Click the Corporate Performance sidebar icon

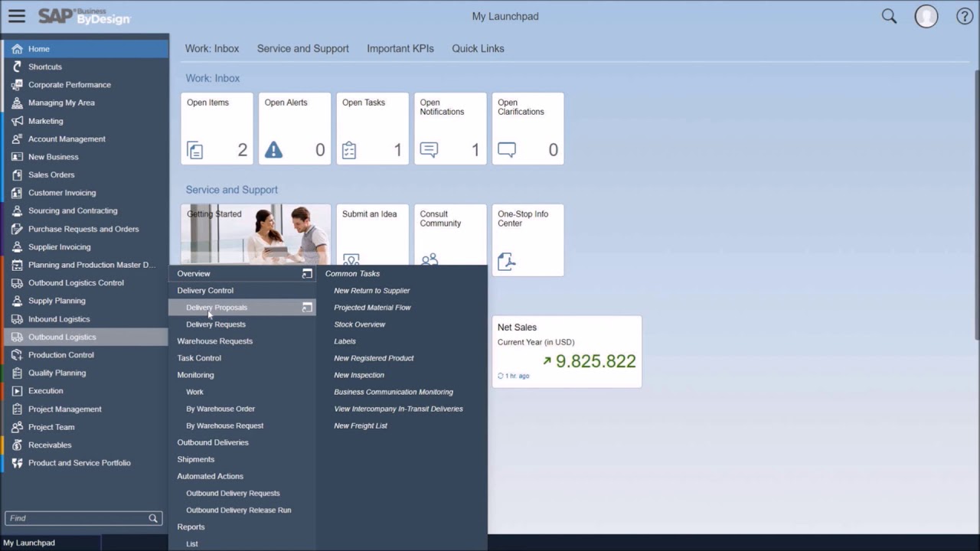coord(17,85)
